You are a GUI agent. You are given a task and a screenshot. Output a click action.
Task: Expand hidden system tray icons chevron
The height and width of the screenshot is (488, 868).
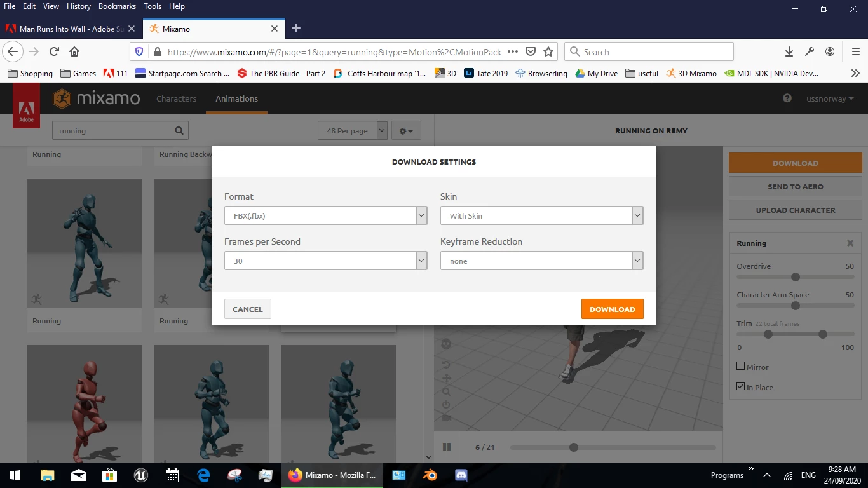click(x=767, y=475)
